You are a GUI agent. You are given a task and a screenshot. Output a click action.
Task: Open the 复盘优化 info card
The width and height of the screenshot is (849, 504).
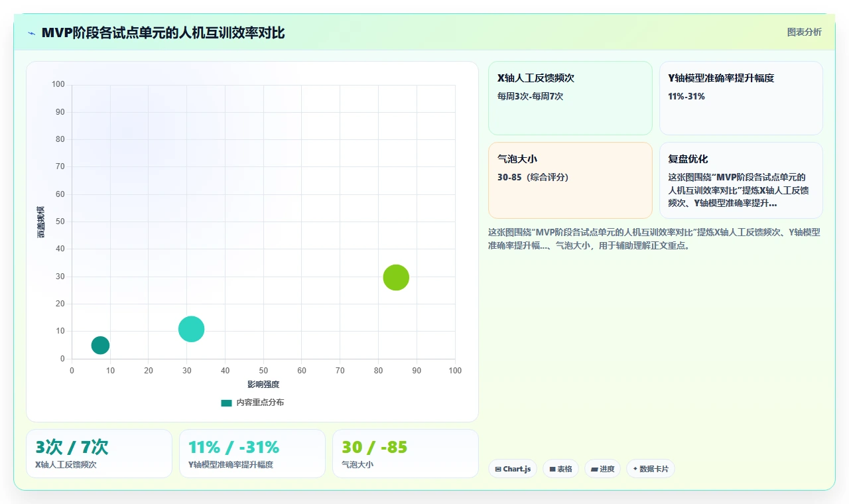point(741,180)
